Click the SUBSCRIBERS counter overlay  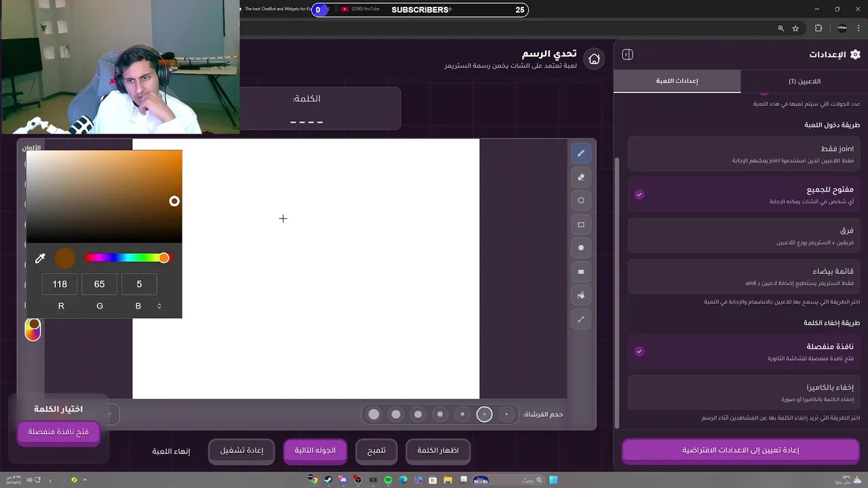tap(420, 9)
